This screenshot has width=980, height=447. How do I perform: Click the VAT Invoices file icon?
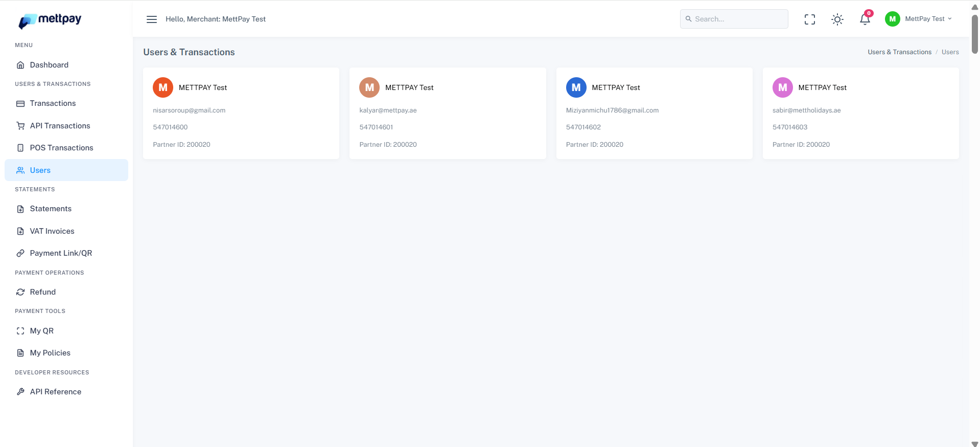coord(20,231)
